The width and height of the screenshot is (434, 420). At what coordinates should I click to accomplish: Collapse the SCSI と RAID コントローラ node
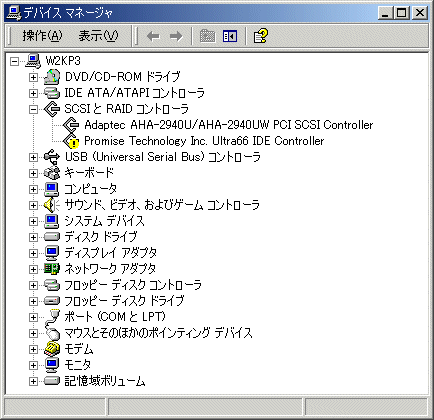click(33, 109)
